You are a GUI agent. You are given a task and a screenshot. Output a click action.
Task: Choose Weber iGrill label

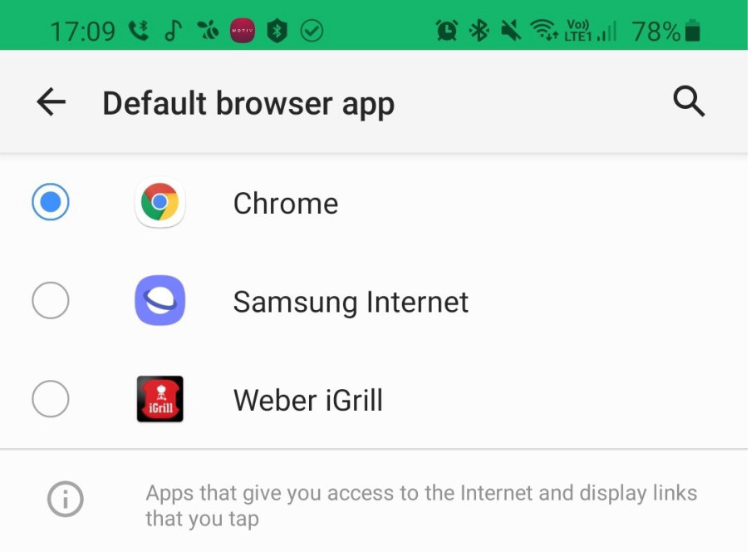(x=308, y=401)
